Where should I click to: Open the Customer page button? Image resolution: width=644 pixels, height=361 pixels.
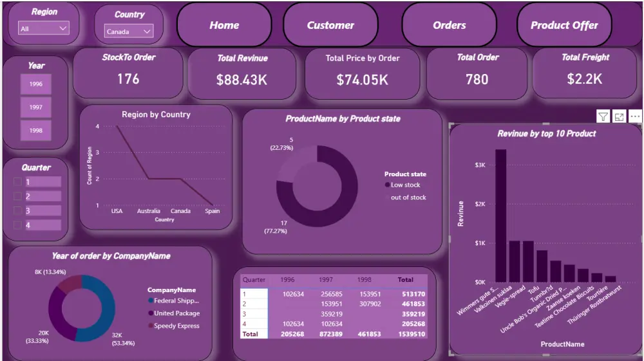pos(330,26)
